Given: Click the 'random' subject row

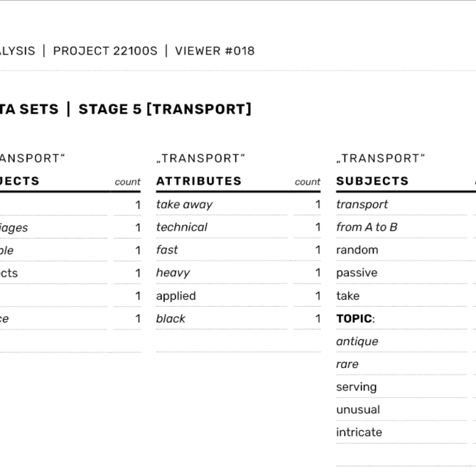Looking at the screenshot, I should click(357, 250).
